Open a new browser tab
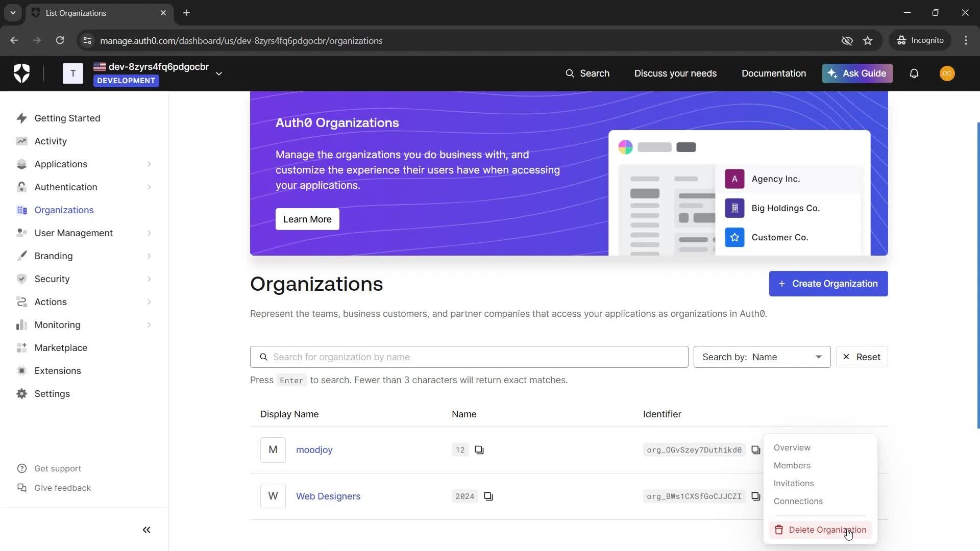The width and height of the screenshot is (980, 551). coord(187,13)
